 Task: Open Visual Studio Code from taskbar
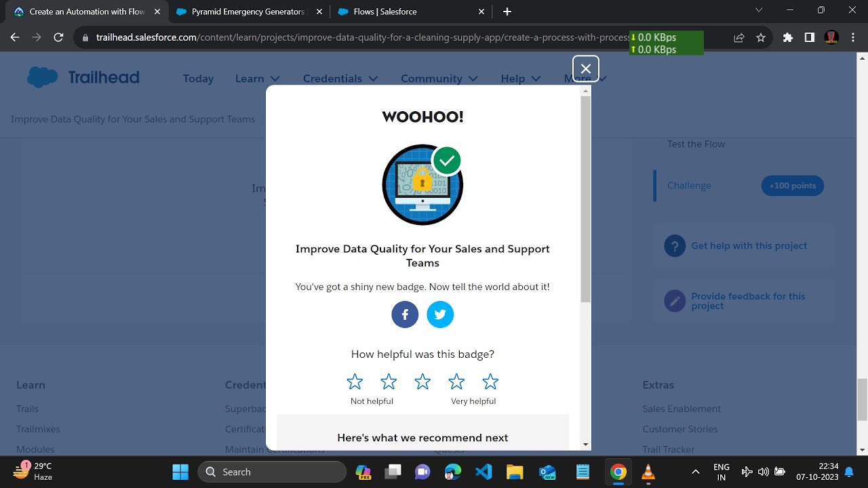(x=484, y=472)
